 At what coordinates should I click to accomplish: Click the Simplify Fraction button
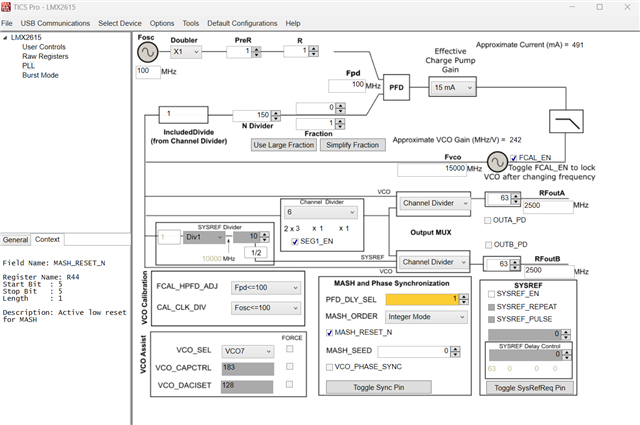[353, 145]
